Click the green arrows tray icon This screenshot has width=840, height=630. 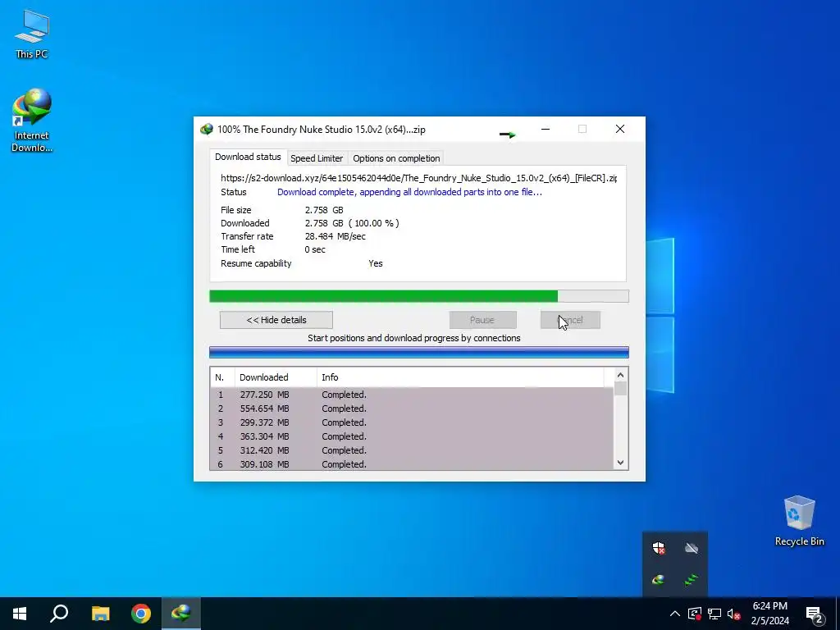691,580
